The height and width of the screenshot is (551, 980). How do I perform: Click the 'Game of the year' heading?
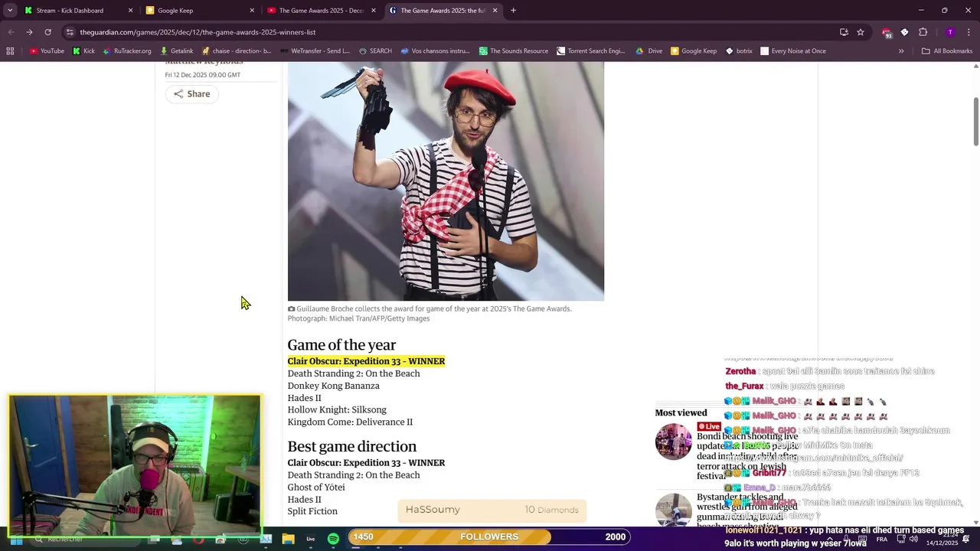(341, 345)
